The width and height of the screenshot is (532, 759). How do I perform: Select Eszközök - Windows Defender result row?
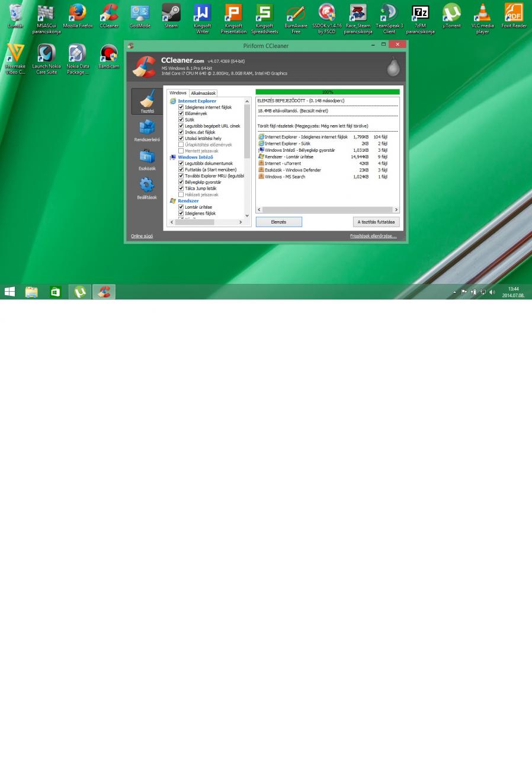(323, 170)
